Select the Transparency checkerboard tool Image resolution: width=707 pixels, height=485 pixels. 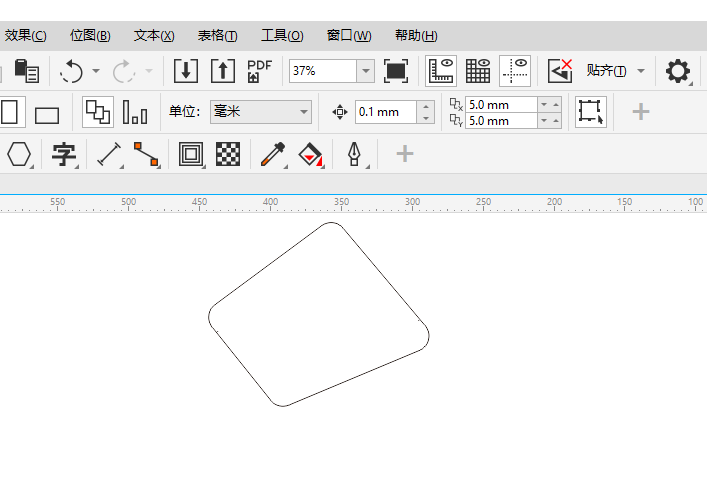coord(228,154)
